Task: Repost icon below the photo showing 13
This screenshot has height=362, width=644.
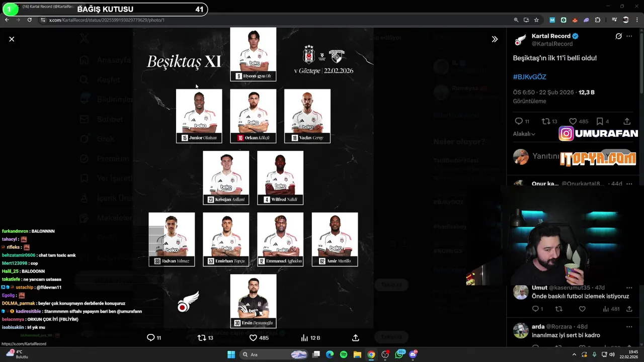Action: click(202, 338)
